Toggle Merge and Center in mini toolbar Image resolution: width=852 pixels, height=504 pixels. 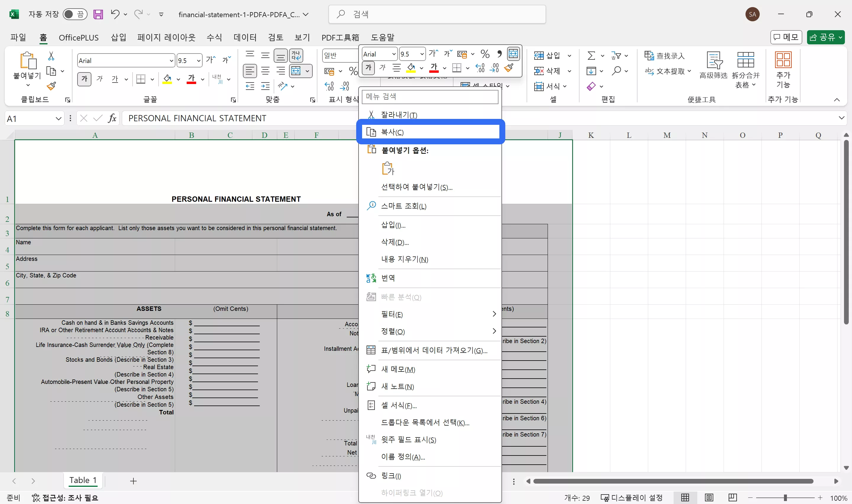click(513, 54)
